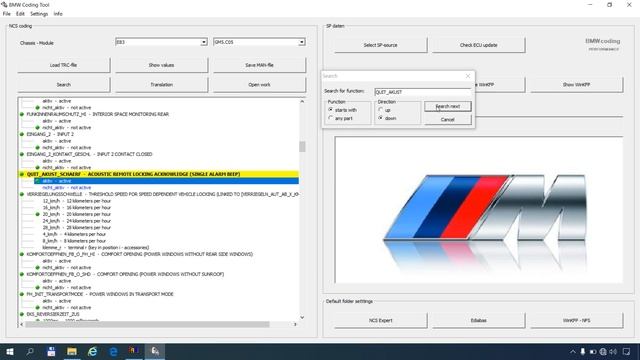Click the BMW Coding Tool taskbar icon

(x=155, y=351)
